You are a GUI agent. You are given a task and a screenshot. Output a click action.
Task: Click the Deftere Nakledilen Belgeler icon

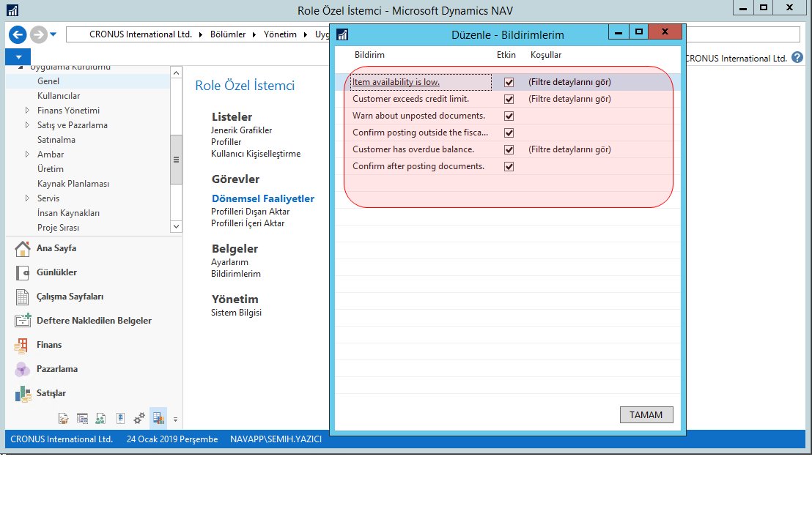(23, 321)
